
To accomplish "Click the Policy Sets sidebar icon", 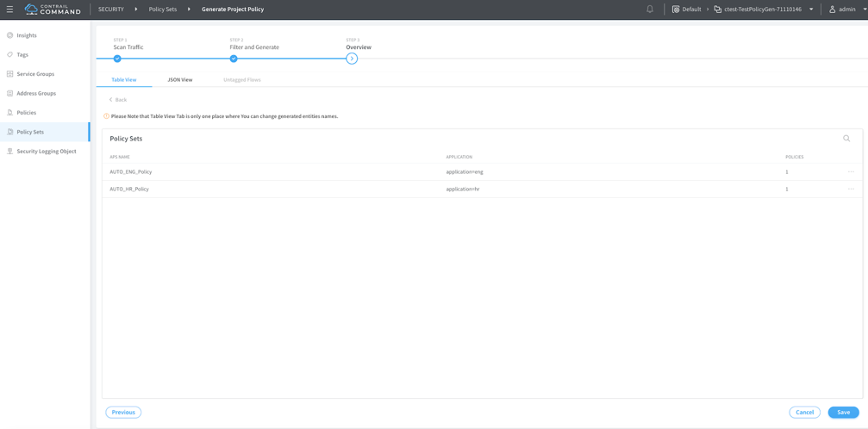I will tap(9, 132).
